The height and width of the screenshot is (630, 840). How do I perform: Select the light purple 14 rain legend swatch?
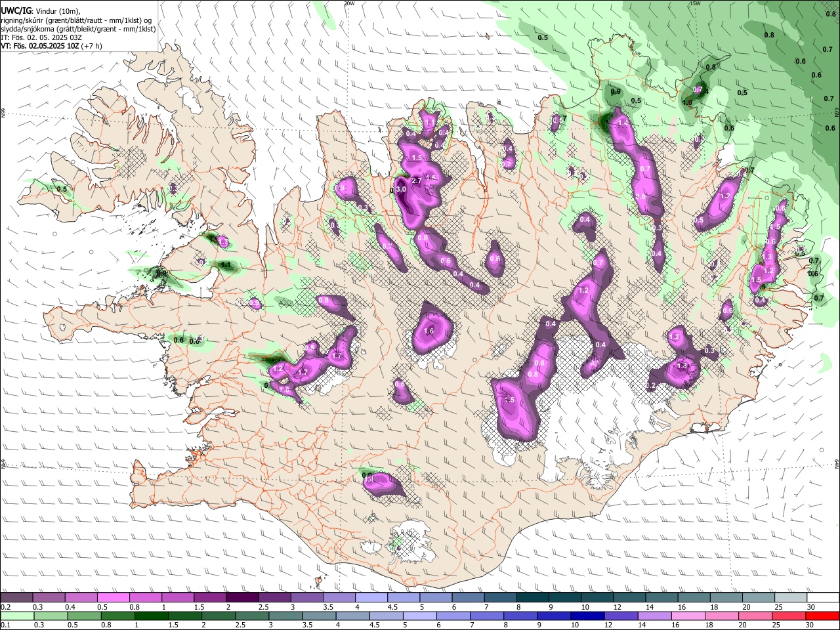655,616
